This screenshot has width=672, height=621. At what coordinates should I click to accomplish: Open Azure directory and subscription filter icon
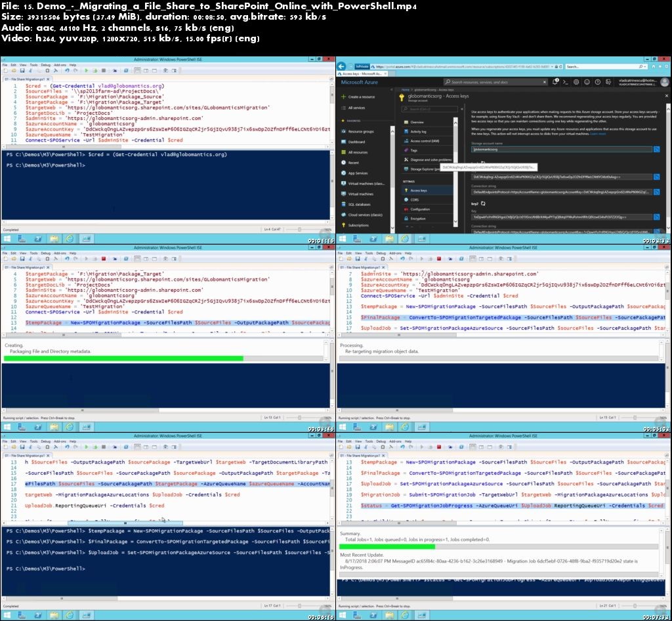[608, 82]
